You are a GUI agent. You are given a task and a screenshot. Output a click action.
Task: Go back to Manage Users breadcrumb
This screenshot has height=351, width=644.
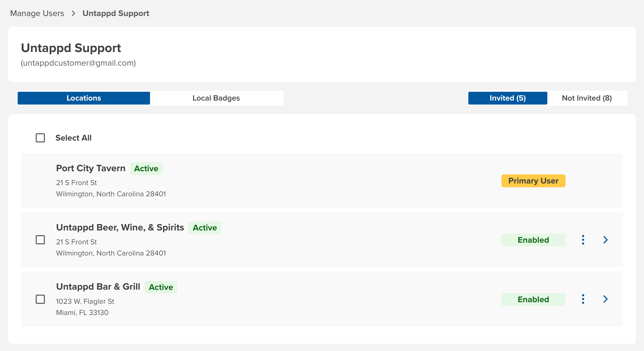click(37, 13)
